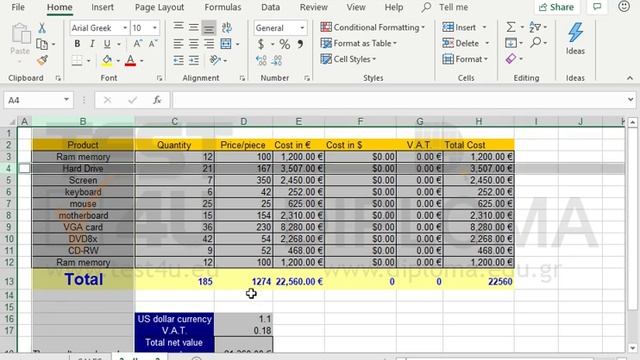Viewport: 640px width, 360px height.
Task: Open Conditional Formatting menu
Action: tap(373, 27)
